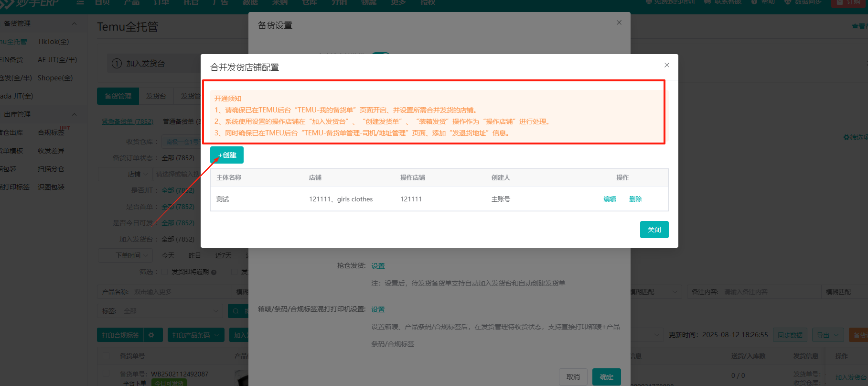Click the 妙手ERP logo
Image resolution: width=868 pixels, height=386 pixels.
tap(30, 3)
